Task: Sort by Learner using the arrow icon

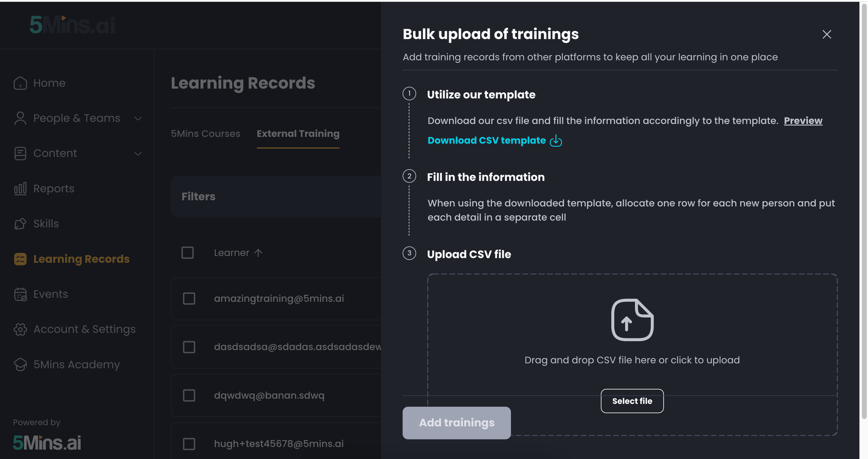Action: [258, 253]
